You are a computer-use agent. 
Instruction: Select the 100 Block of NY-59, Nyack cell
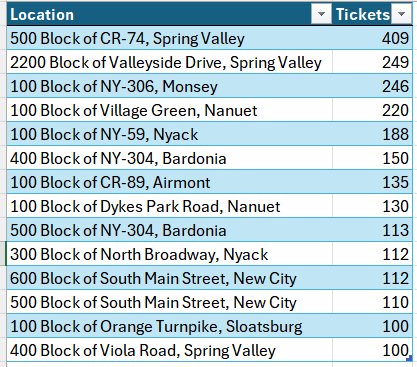point(169,134)
